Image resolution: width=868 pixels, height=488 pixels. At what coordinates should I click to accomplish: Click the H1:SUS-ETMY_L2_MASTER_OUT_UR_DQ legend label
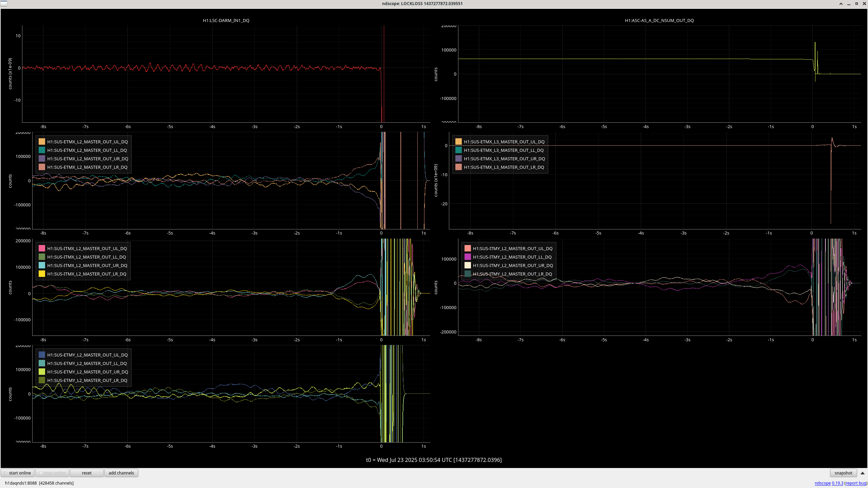[87, 372]
